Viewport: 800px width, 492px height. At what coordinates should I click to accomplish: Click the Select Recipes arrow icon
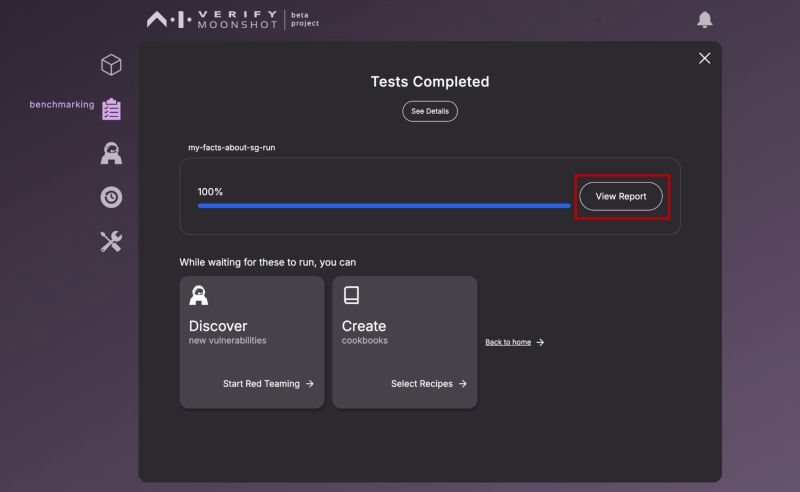[x=463, y=384]
